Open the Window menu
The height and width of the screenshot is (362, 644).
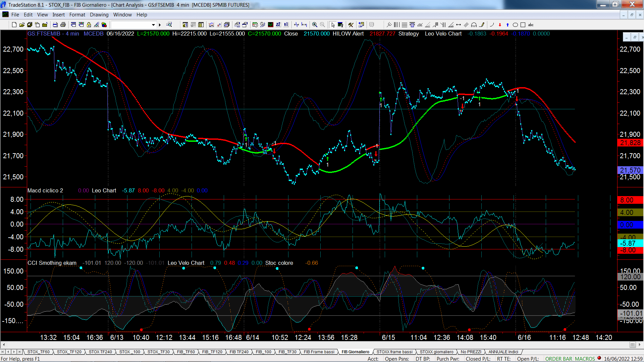(x=122, y=15)
